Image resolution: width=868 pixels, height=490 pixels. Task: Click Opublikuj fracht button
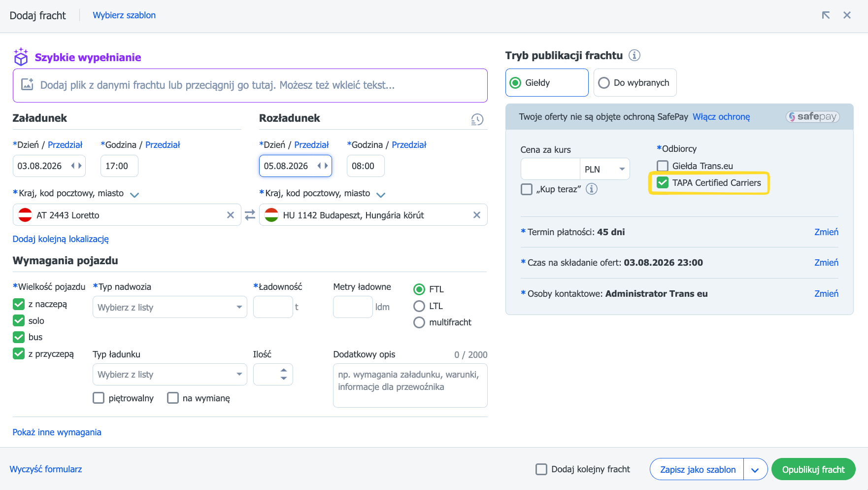point(813,470)
